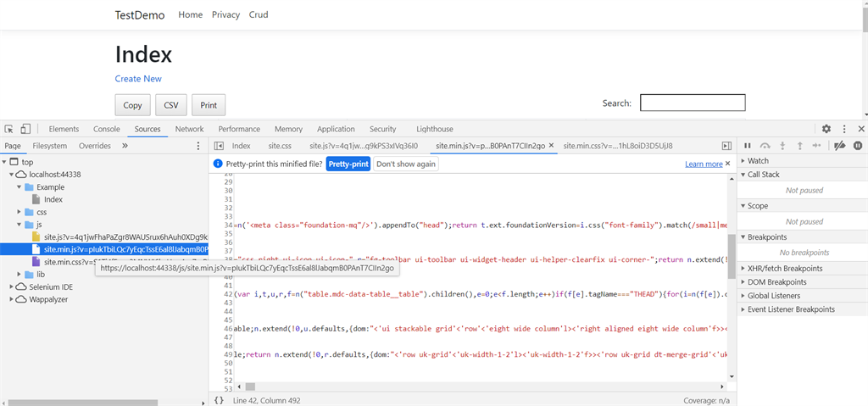This screenshot has width=868, height=406.
Task: Show more navigator tabs chevron
Action: [x=125, y=146]
